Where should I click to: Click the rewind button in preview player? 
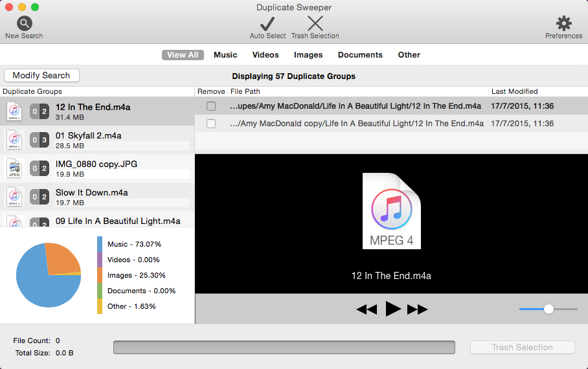point(367,309)
